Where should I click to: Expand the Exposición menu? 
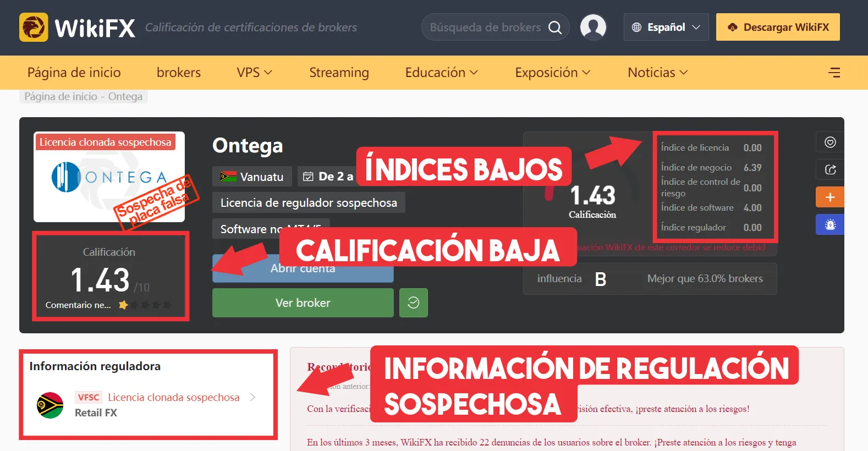[553, 73]
